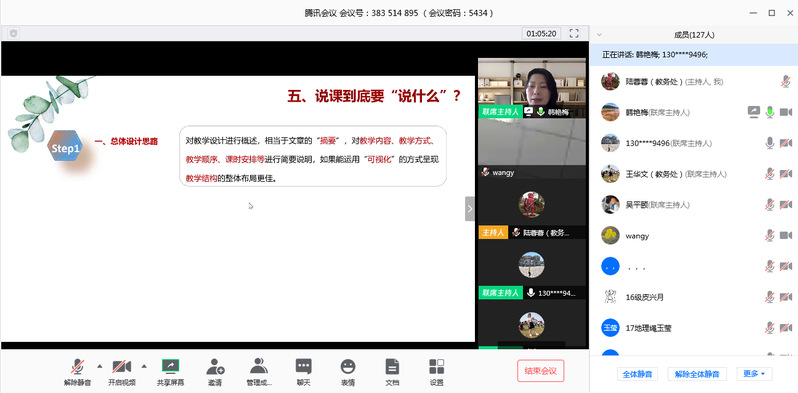
Task: Click the 全体静音 mute all button
Action: [x=637, y=374]
